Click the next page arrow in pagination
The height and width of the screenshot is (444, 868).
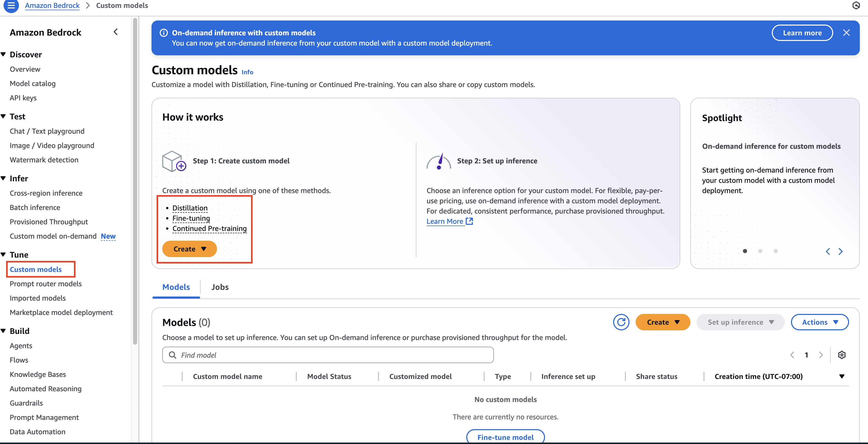tap(821, 355)
